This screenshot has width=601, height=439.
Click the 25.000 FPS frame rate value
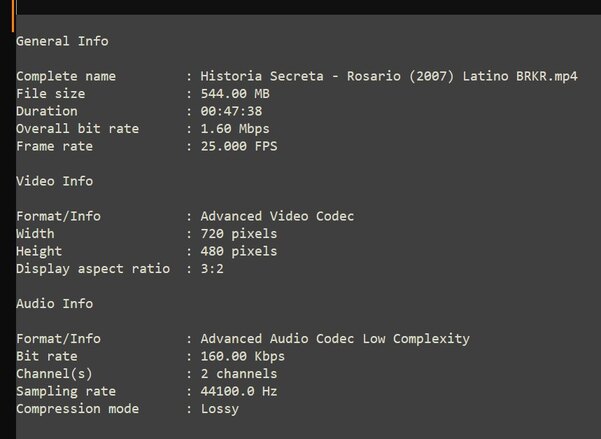point(239,146)
